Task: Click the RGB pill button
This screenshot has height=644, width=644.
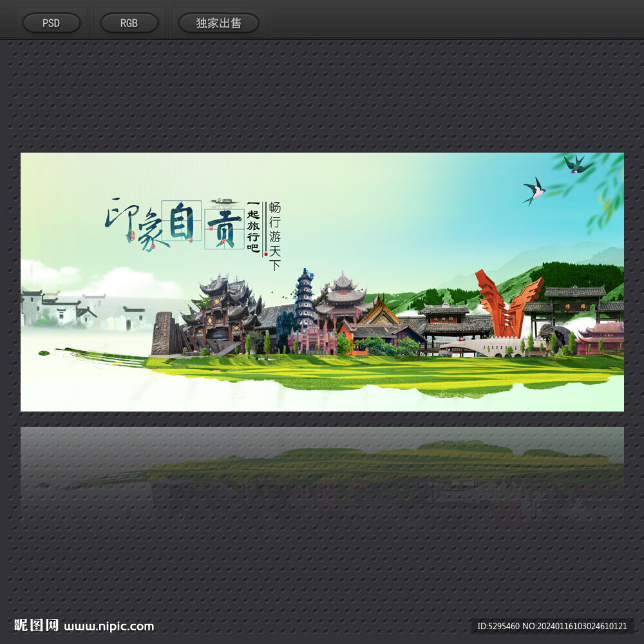Action: tap(129, 23)
